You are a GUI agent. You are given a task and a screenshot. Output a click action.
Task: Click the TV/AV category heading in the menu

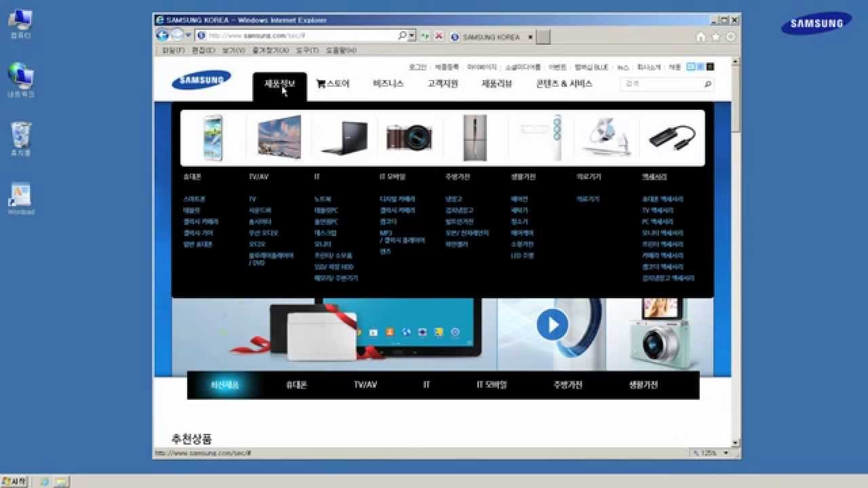pyautogui.click(x=258, y=177)
